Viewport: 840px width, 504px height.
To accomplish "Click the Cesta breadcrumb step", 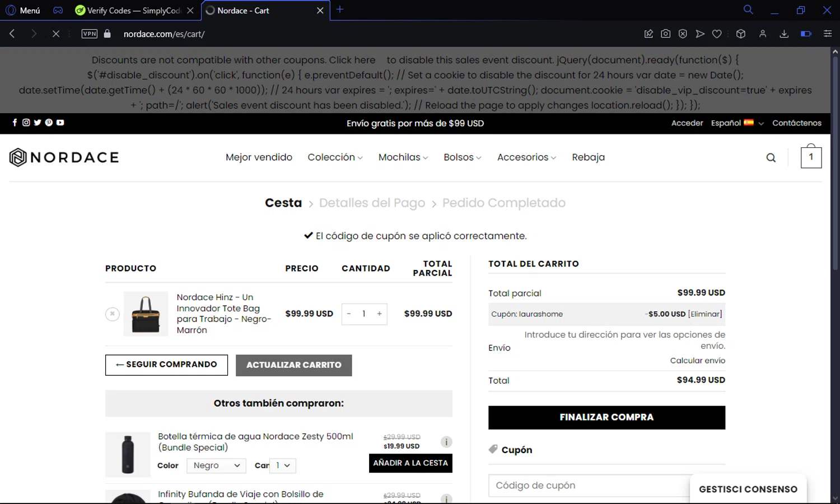I will (283, 203).
